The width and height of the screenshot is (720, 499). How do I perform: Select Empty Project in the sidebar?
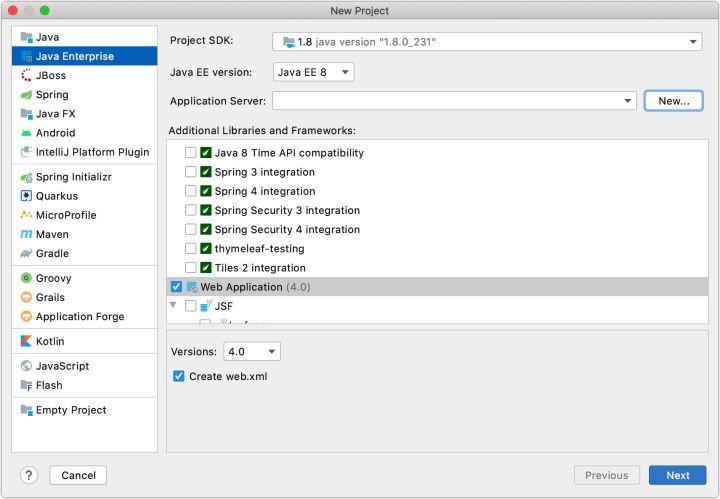[70, 410]
